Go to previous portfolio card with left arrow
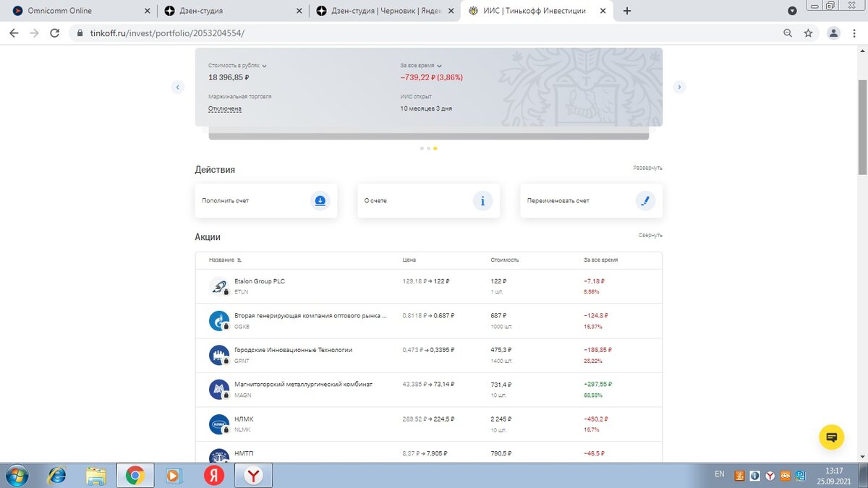Screen dimensions: 868x488 tap(178, 87)
